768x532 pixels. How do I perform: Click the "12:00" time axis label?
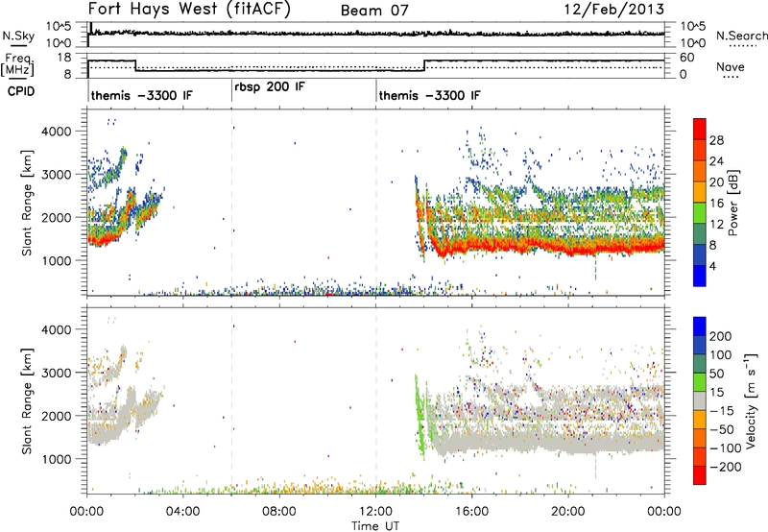375,512
